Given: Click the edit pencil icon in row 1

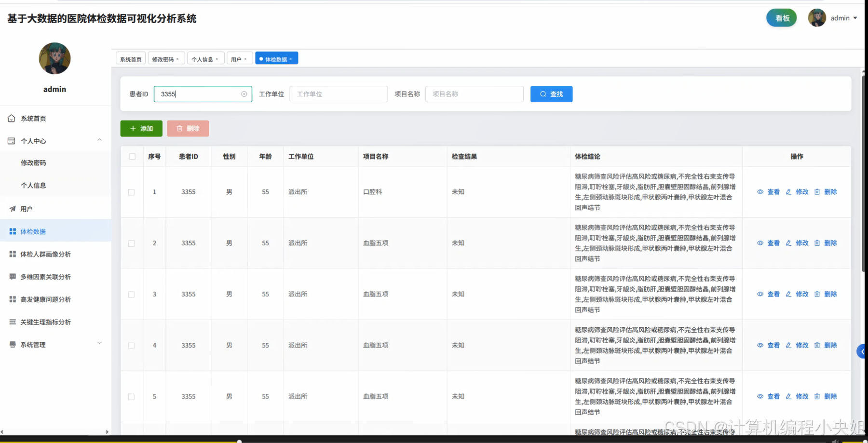Looking at the screenshot, I should tap(788, 192).
